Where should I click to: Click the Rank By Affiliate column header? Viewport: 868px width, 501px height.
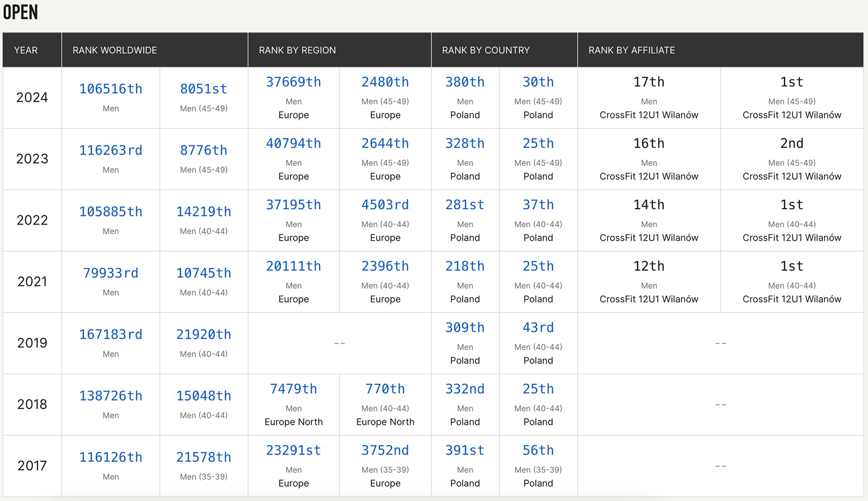[632, 50]
